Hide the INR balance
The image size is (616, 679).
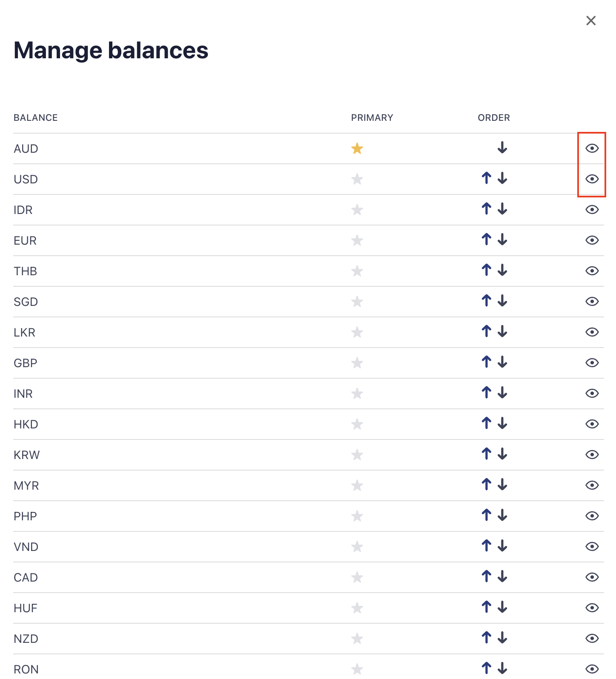pos(592,393)
